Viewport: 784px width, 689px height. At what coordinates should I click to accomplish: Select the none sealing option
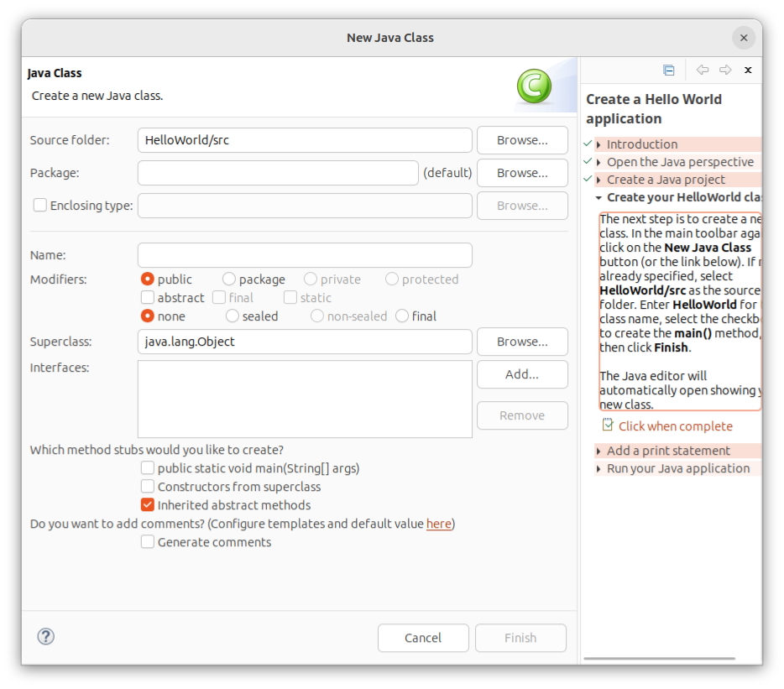tap(148, 316)
